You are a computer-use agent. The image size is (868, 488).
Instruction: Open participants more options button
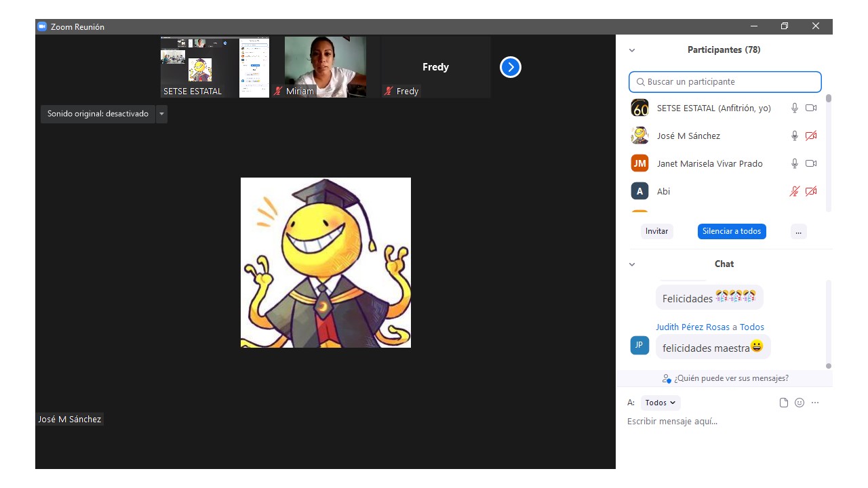coord(798,231)
